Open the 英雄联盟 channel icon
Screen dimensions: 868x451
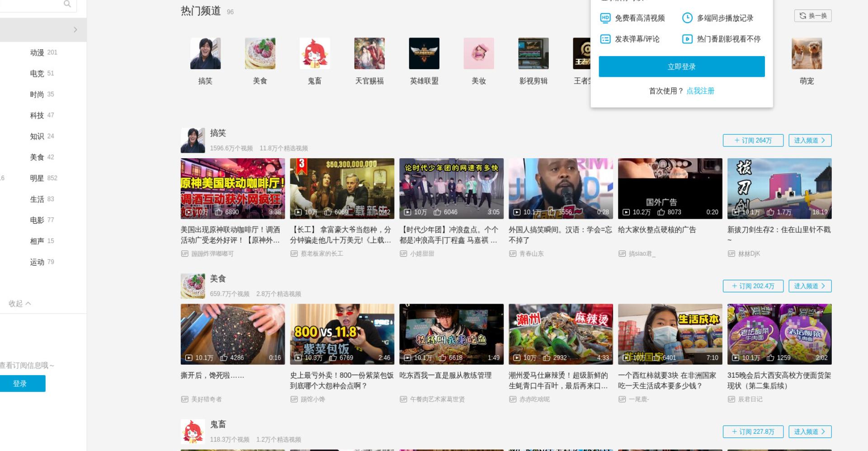[x=424, y=53]
